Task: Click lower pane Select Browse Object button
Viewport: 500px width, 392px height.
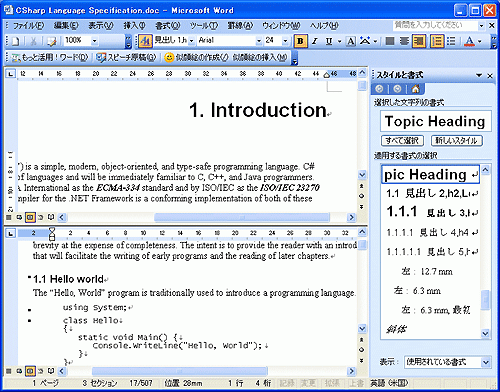Action: 362,350
